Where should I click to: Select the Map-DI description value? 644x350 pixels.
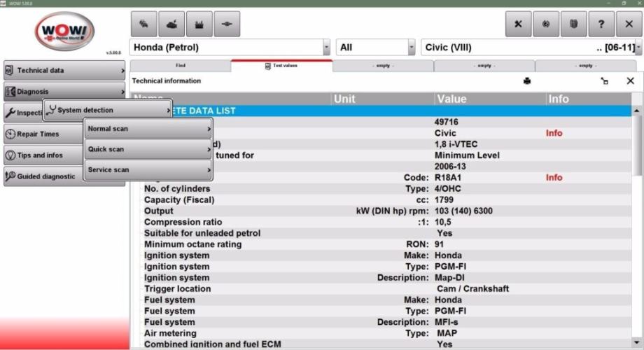click(x=449, y=278)
